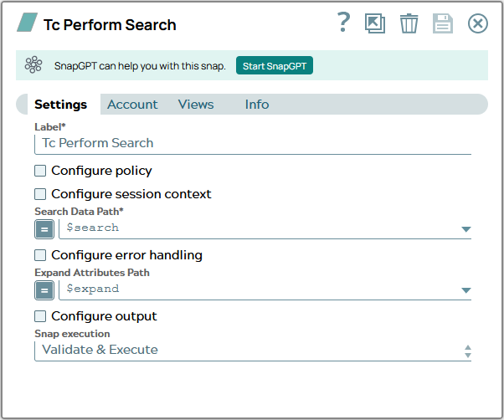The height and width of the screenshot is (420, 504).
Task: Click 'SnapGPT can help you with this snap.' text
Action: 140,66
